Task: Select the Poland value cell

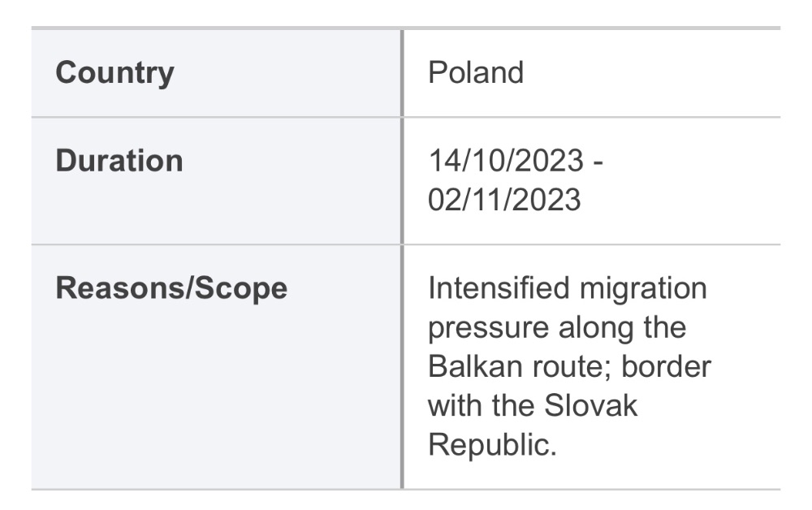Action: pos(592,73)
